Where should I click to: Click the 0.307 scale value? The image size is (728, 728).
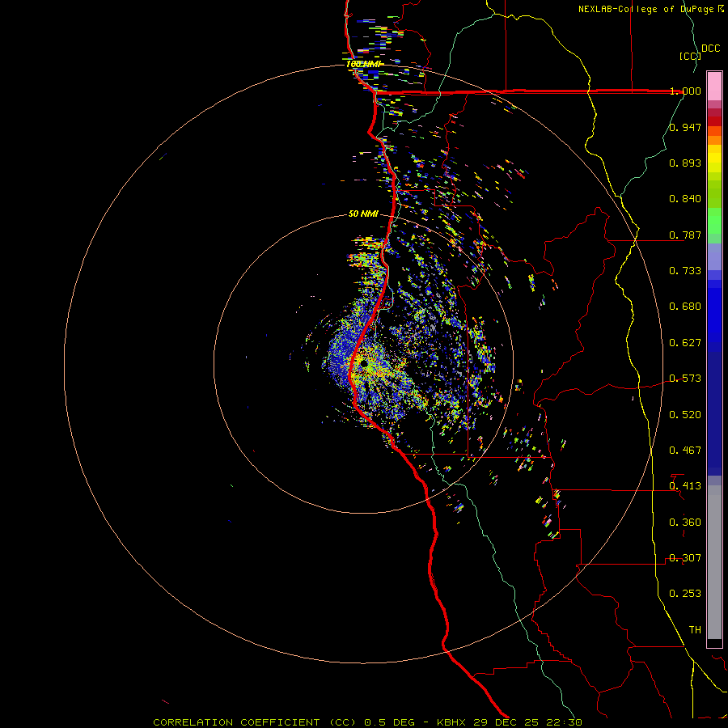685,558
